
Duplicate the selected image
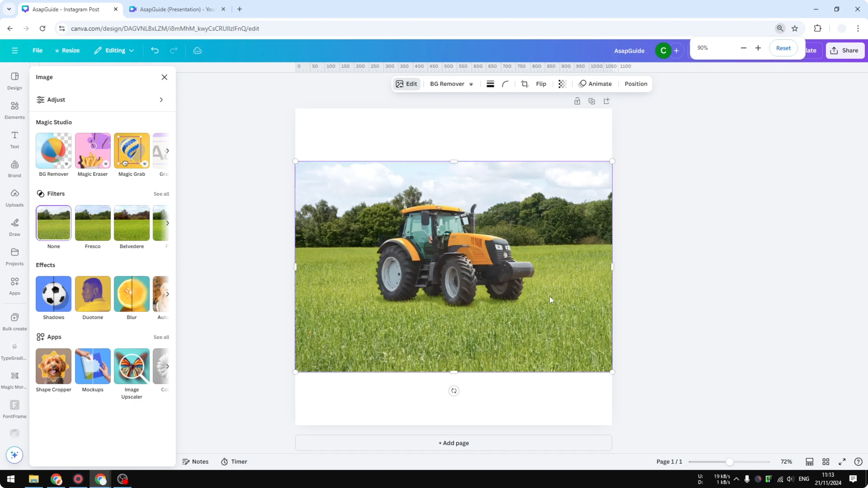pyautogui.click(x=592, y=101)
